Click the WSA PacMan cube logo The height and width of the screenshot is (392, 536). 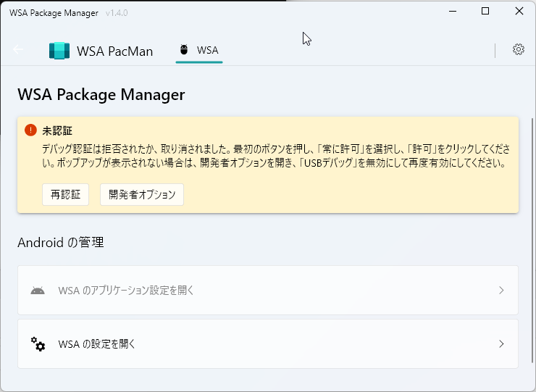tap(59, 51)
